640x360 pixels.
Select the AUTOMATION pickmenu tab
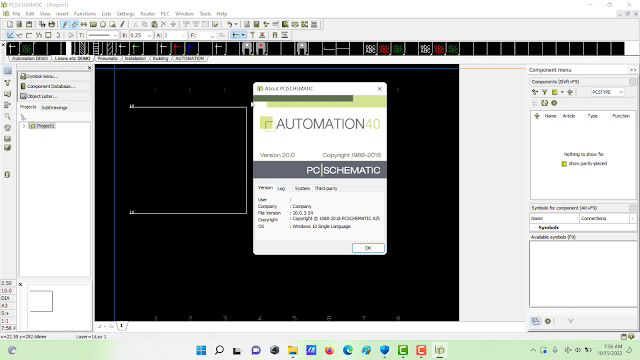[x=189, y=59]
